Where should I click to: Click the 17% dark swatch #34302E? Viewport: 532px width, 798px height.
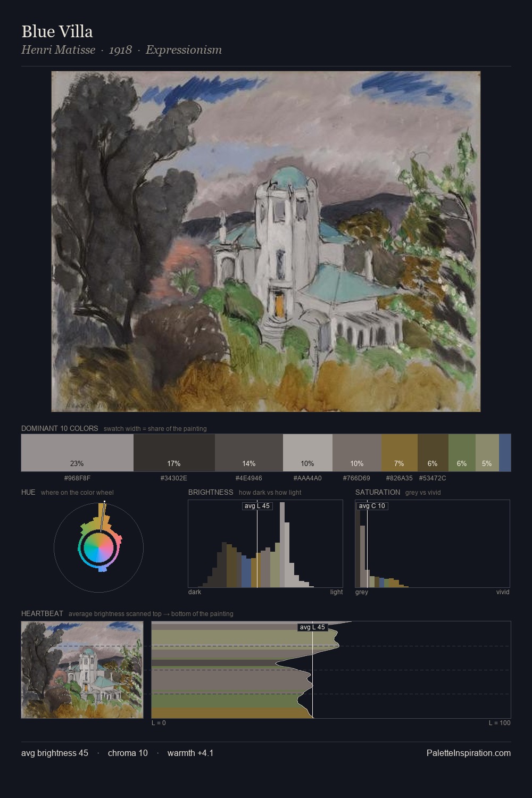coord(174,453)
